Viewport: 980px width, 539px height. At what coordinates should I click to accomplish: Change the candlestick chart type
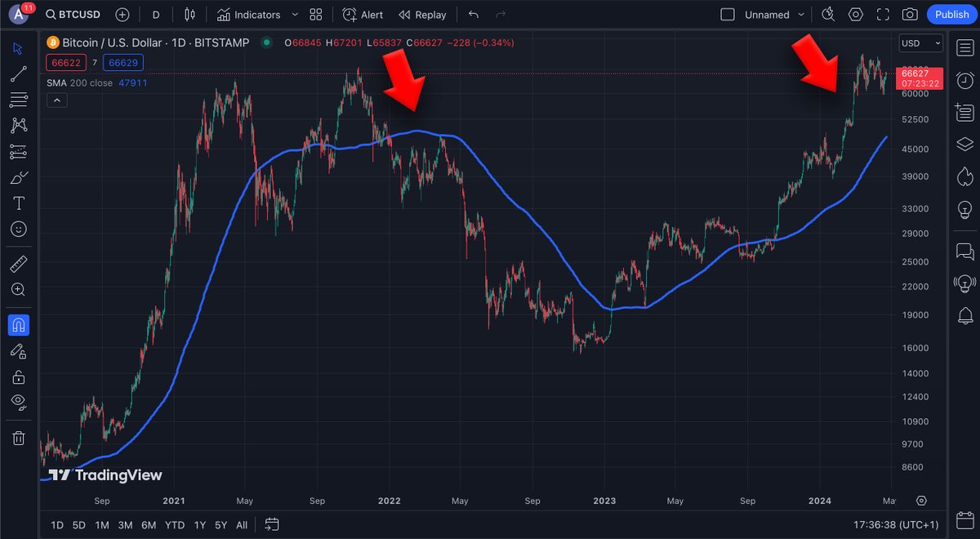click(x=190, y=15)
